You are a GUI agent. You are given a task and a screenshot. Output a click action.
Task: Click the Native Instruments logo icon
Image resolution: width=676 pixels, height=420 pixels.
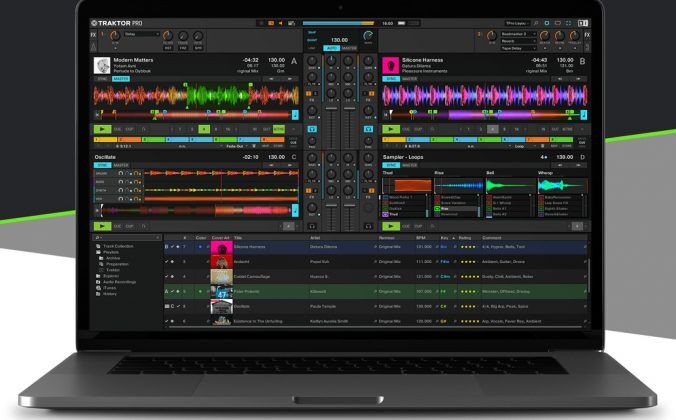tap(583, 23)
